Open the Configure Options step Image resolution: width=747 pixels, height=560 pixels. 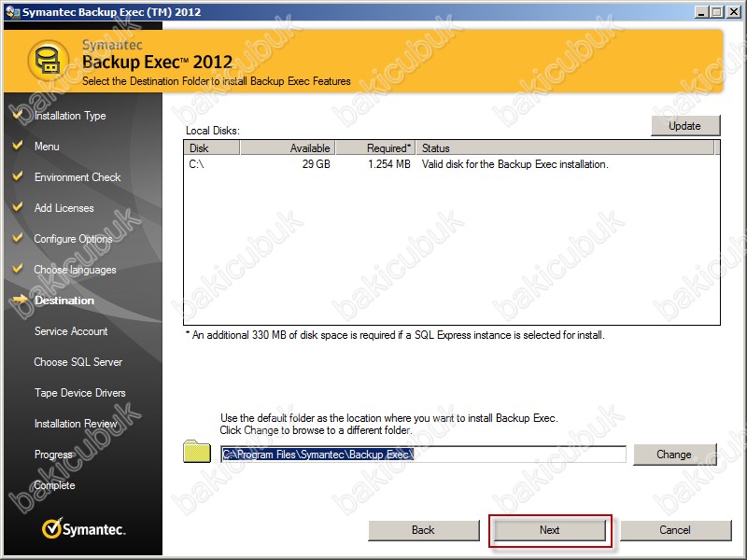(x=74, y=239)
